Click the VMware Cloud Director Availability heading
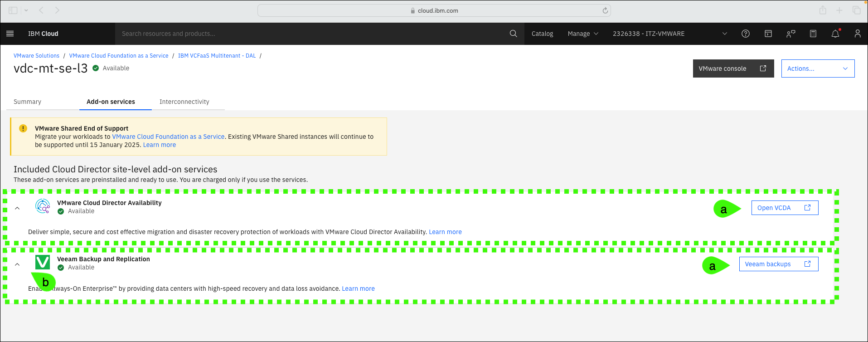The image size is (868, 342). click(x=109, y=203)
